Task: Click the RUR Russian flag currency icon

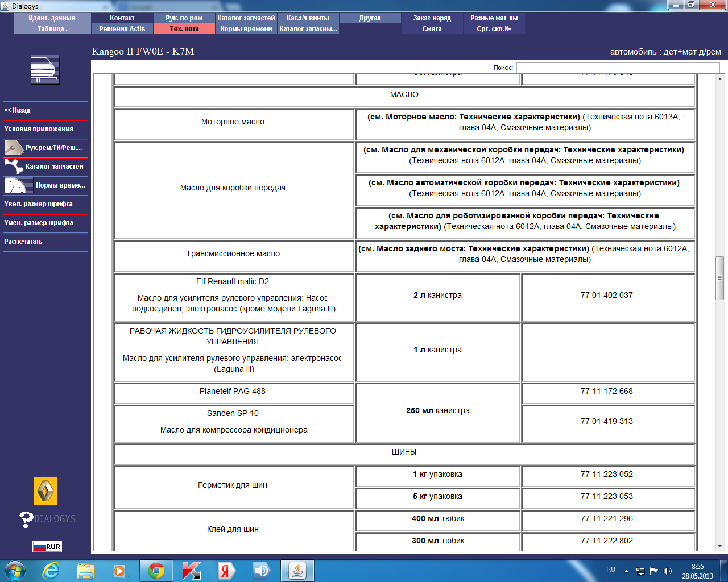Action: (47, 547)
